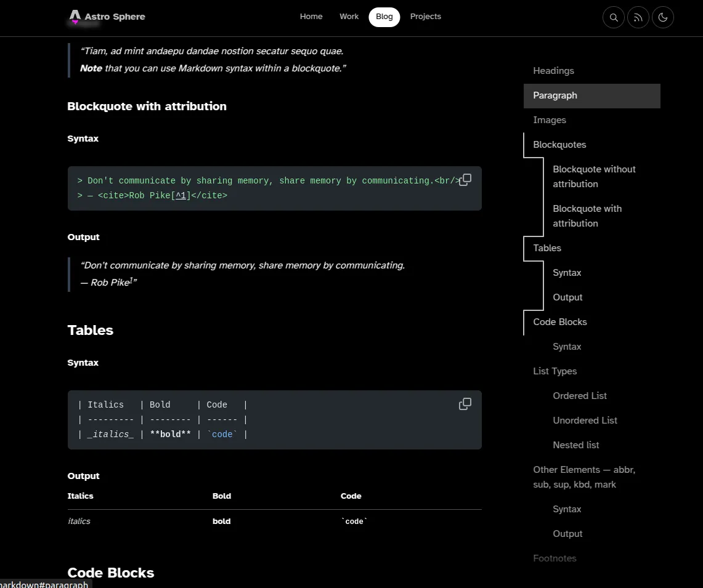Jump to Tables in the table of contents
This screenshot has width=703, height=588.
(x=547, y=248)
